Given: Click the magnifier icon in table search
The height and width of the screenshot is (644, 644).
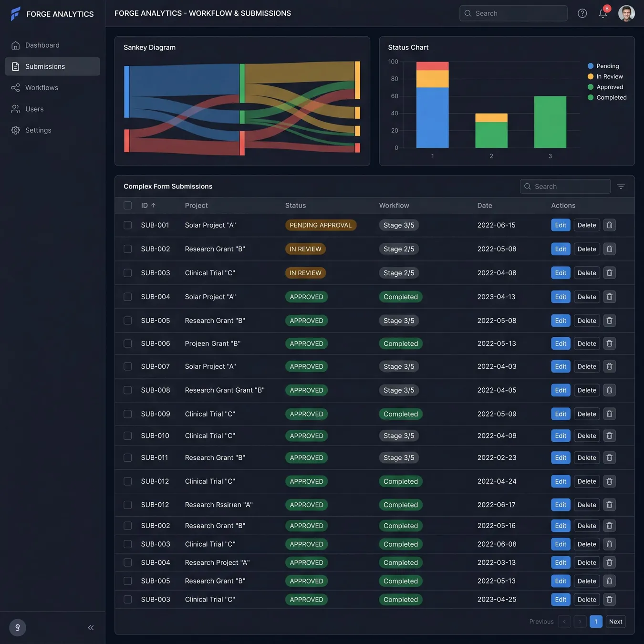Looking at the screenshot, I should pos(528,187).
